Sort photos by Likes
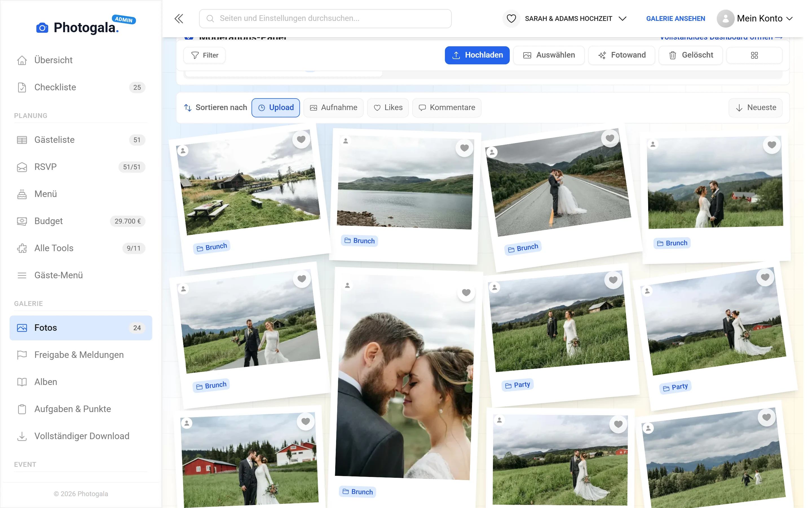Viewport: 812px width, 508px height. 388,108
